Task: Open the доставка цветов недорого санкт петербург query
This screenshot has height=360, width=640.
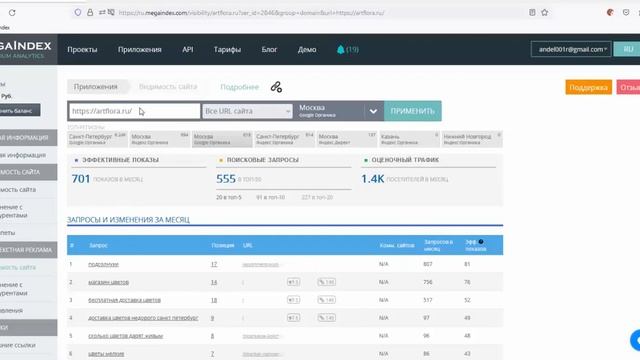Action: (143, 318)
